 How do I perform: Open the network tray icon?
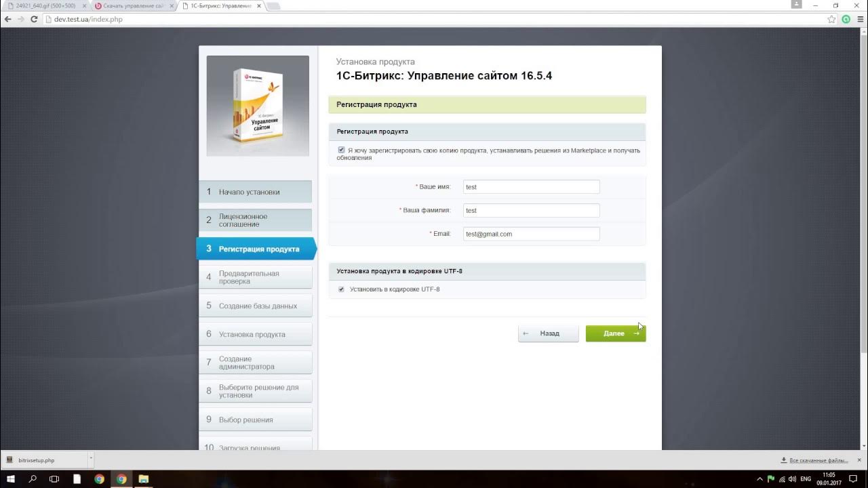click(x=783, y=479)
